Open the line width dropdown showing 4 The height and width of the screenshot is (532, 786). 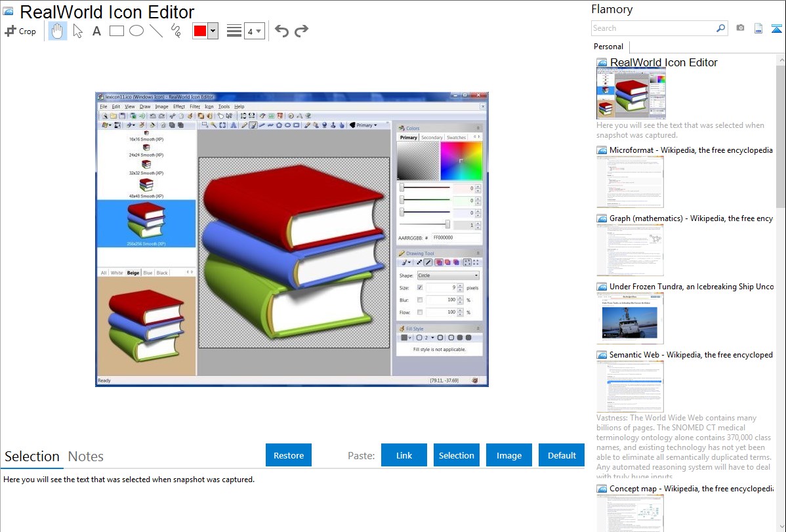coord(254,31)
